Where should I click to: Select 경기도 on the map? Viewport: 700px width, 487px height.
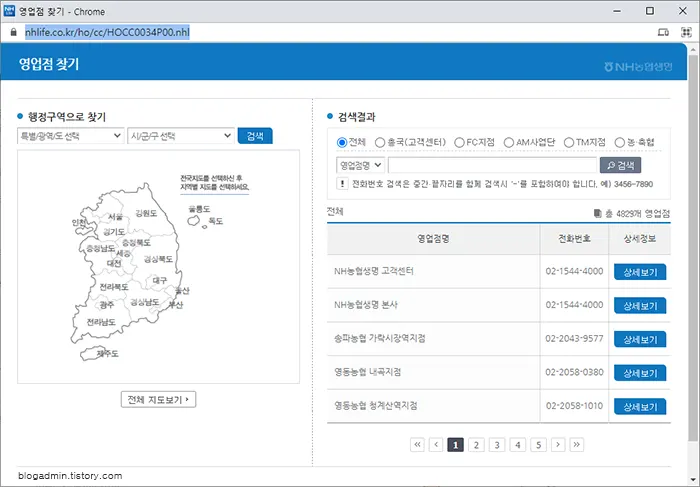pos(114,232)
